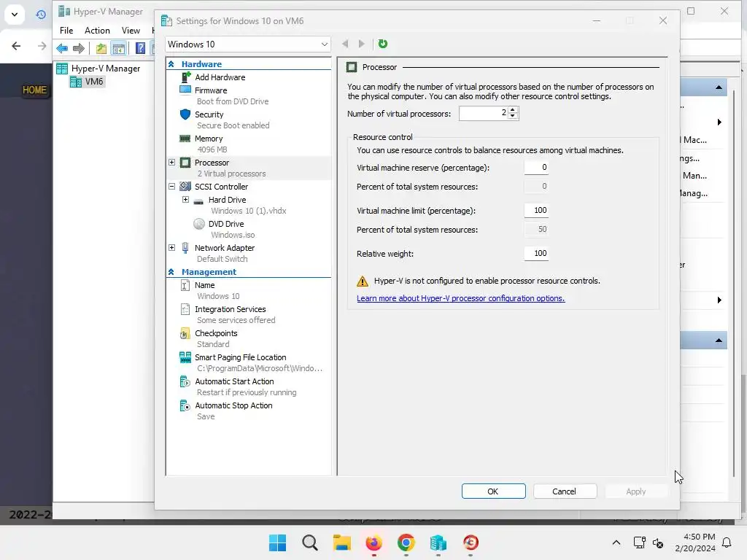Open Firefox from taskbar
The height and width of the screenshot is (560, 747).
374,542
